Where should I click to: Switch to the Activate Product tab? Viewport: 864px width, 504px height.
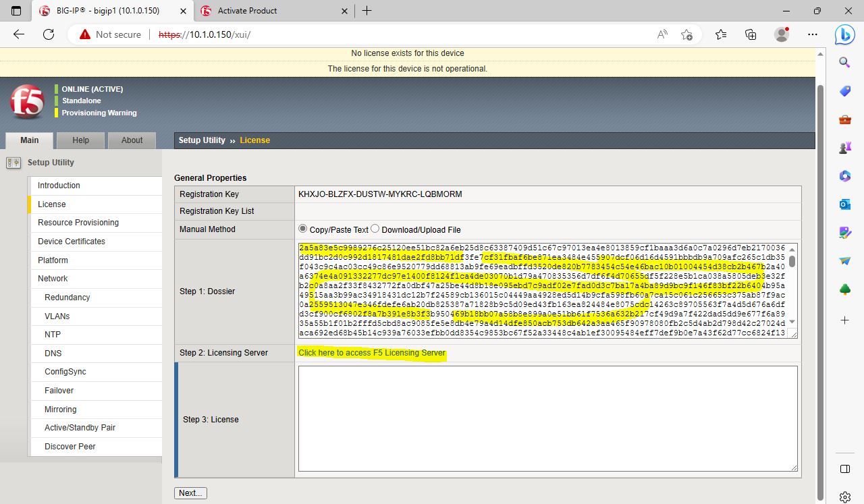270,11
